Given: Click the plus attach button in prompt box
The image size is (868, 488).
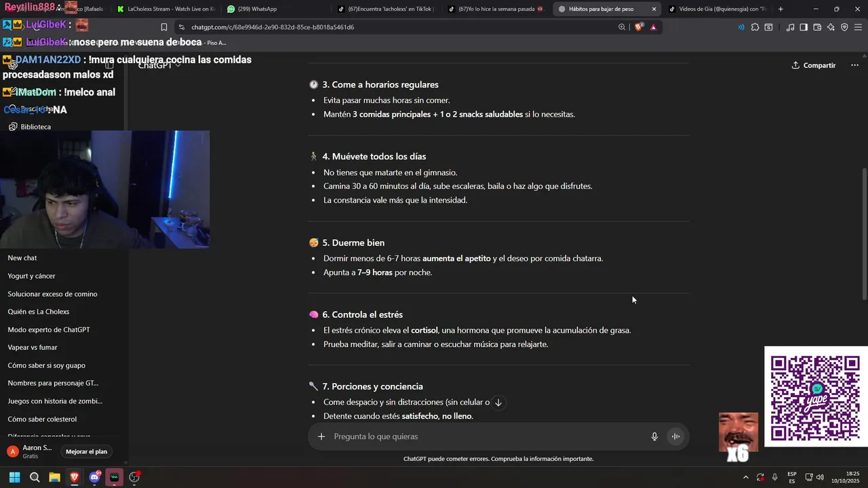Looking at the screenshot, I should [x=321, y=436].
